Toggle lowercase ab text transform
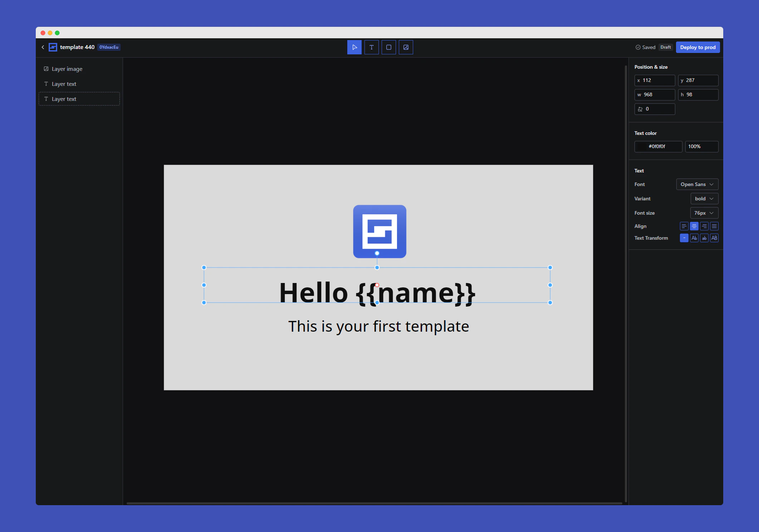 pyautogui.click(x=704, y=238)
